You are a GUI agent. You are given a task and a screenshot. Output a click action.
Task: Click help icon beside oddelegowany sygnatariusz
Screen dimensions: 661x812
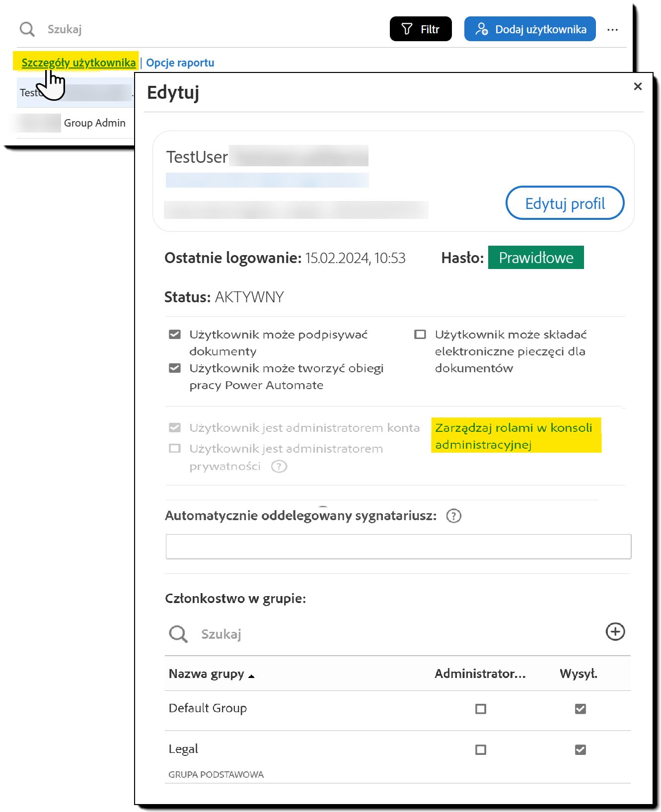click(x=453, y=516)
